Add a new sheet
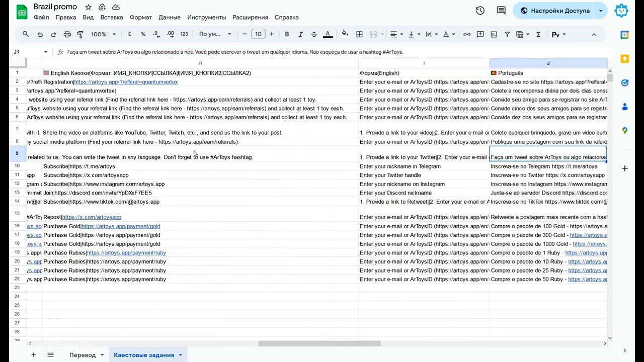This screenshot has height=362, width=644. 33,354
